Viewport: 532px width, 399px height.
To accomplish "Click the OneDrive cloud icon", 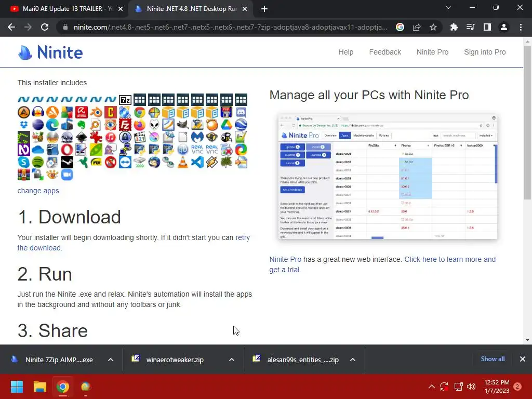I will (38, 150).
